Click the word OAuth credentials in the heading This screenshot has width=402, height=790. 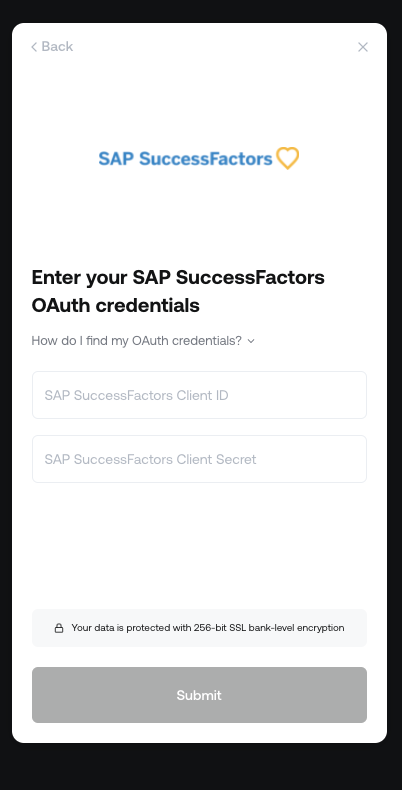pos(115,305)
